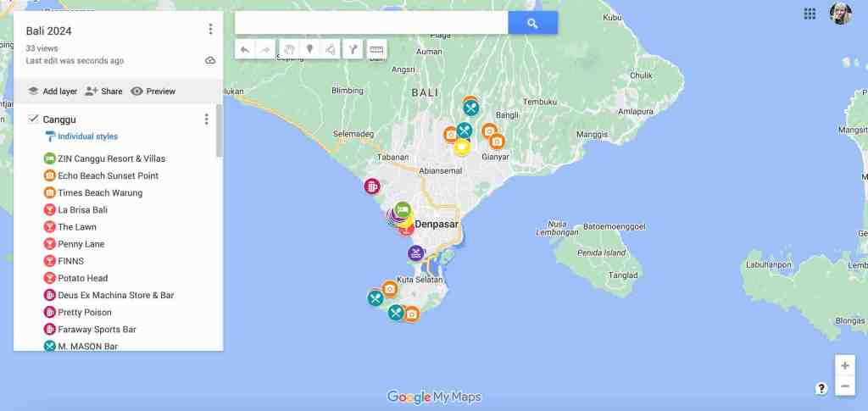The width and height of the screenshot is (868, 411).
Task: Open Individual styles for Canggu layer
Action: pos(87,136)
